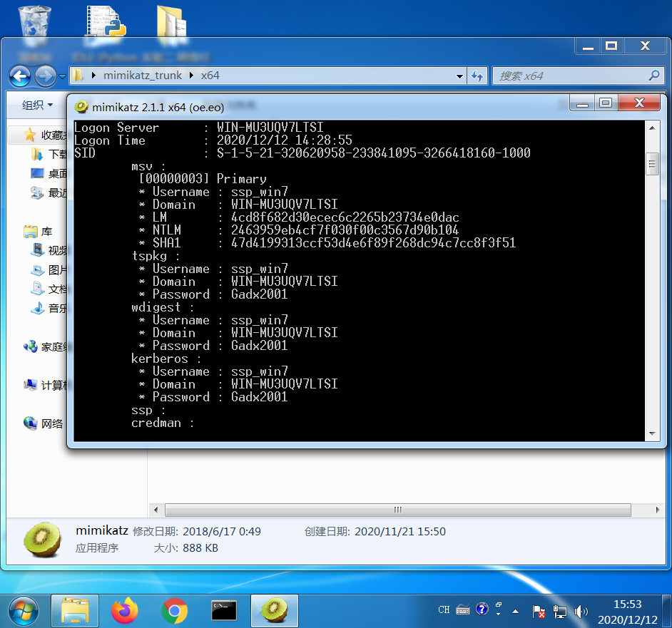Click the Explorer back navigation arrow

[20, 77]
